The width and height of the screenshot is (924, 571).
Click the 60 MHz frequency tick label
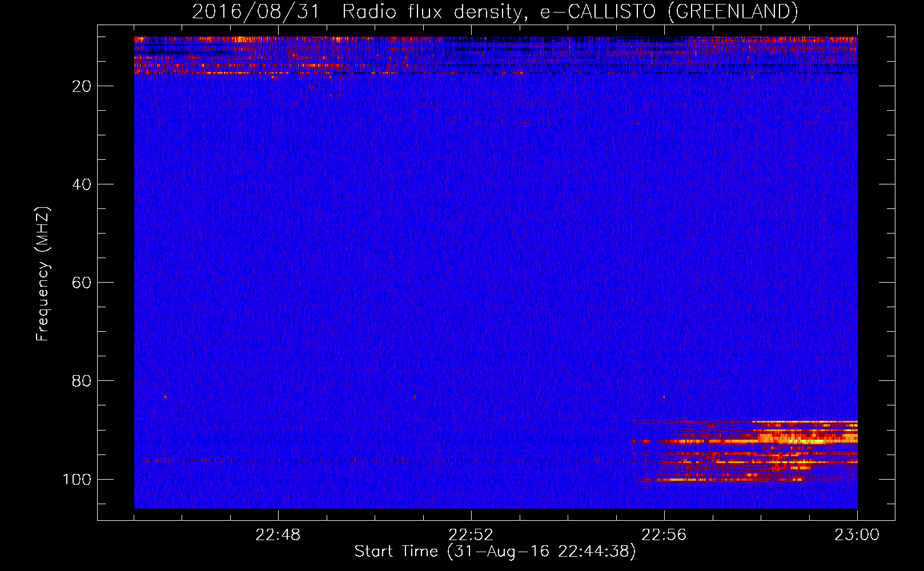coord(82,283)
